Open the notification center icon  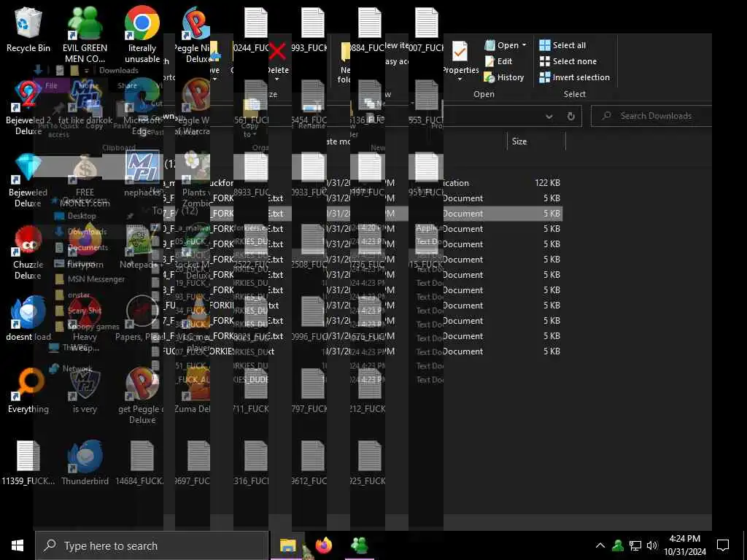[723, 545]
